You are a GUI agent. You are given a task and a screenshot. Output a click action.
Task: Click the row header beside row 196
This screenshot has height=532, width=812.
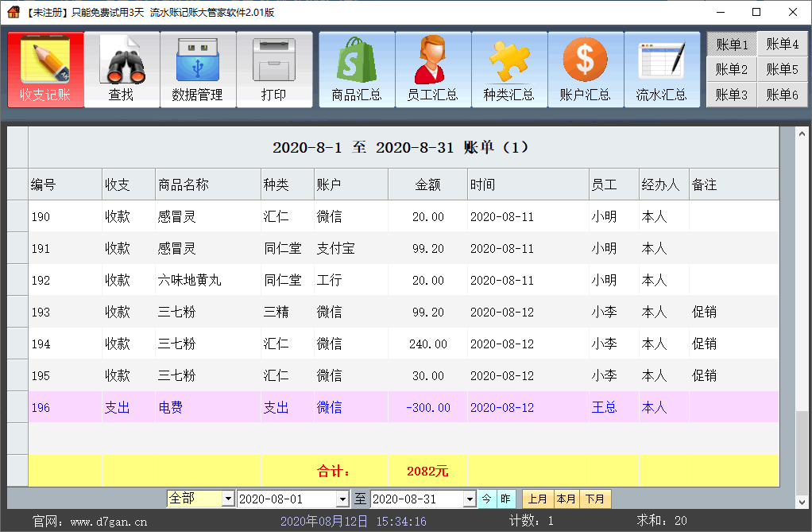point(17,408)
